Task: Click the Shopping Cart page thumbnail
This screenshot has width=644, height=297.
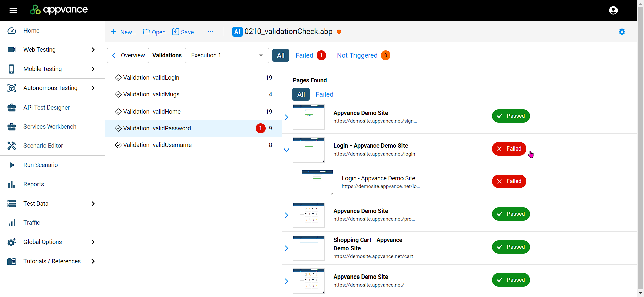Action: coord(309,248)
